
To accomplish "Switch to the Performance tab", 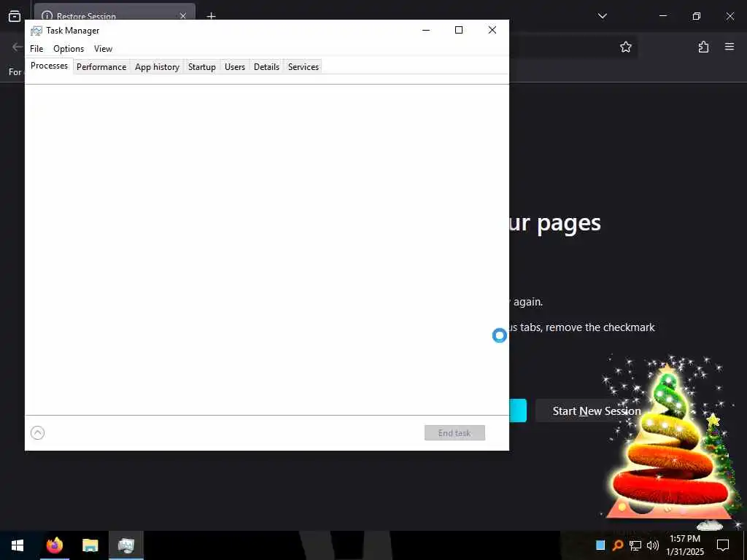I will [x=101, y=66].
